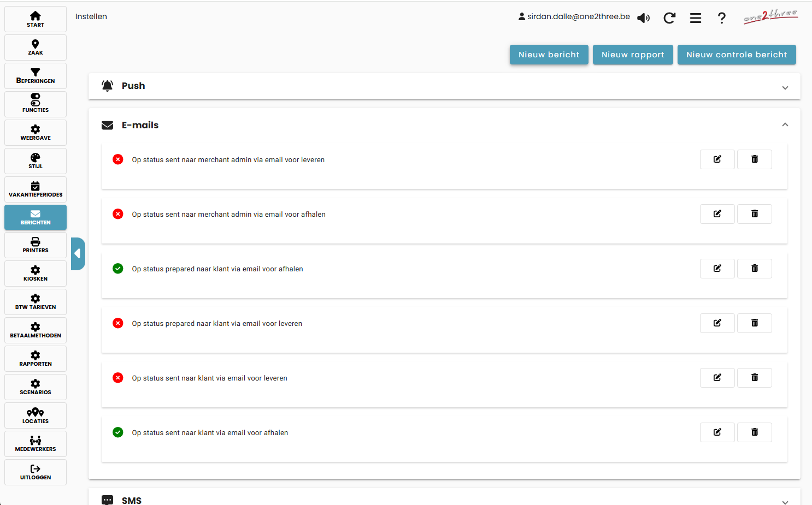This screenshot has height=505, width=812.
Task: Expand the SMS section
Action: click(785, 501)
